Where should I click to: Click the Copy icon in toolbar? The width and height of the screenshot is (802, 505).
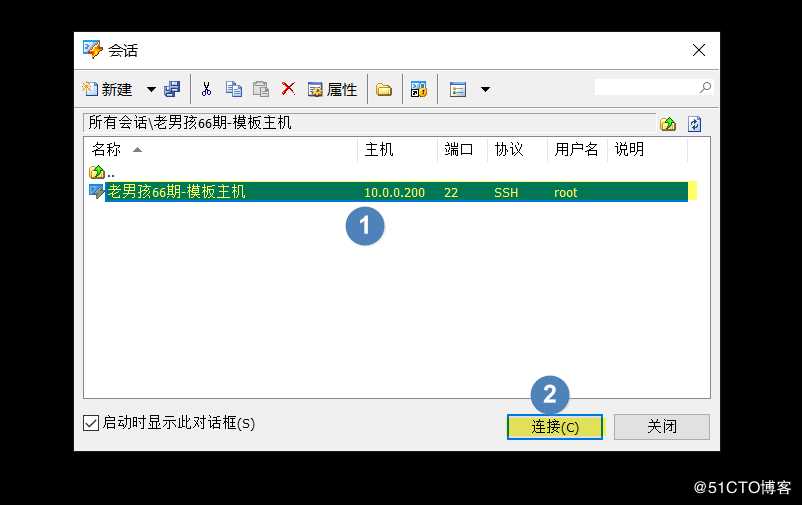pyautogui.click(x=234, y=90)
